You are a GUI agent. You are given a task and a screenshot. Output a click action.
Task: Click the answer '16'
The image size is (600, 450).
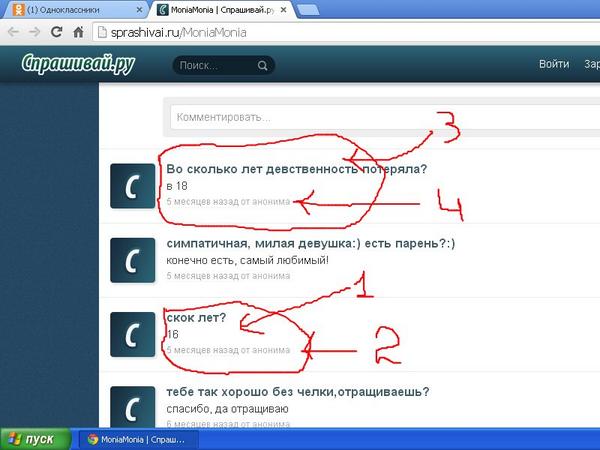(173, 334)
